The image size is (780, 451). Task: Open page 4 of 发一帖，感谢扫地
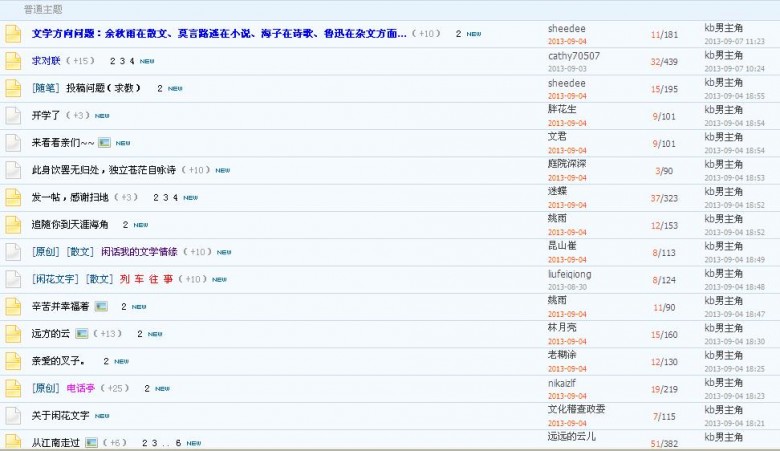pyautogui.click(x=175, y=197)
